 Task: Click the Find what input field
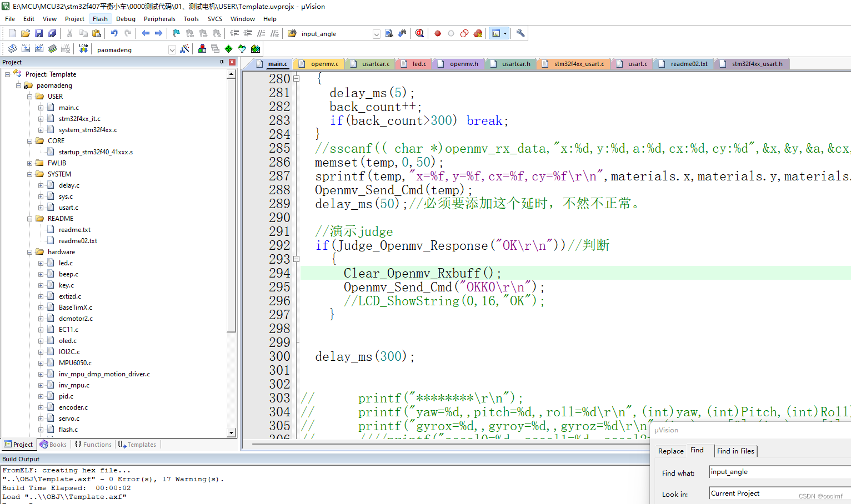[780, 472]
